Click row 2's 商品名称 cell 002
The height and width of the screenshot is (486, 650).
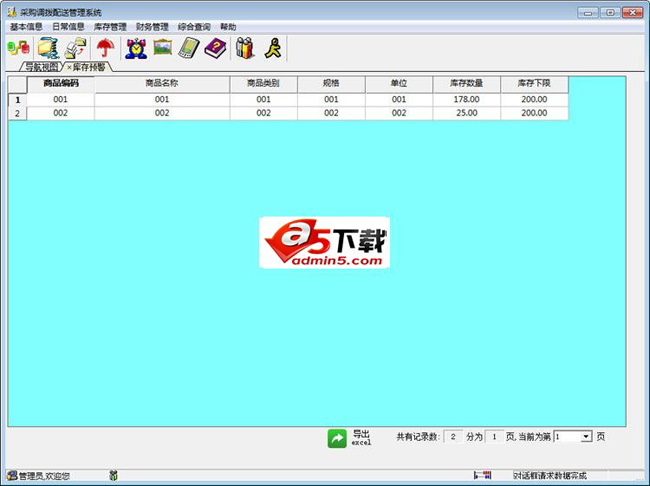162,113
